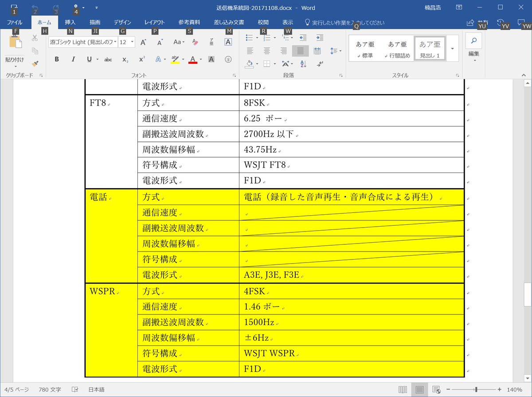
Task: Open version history clock icon
Action: 500,22
